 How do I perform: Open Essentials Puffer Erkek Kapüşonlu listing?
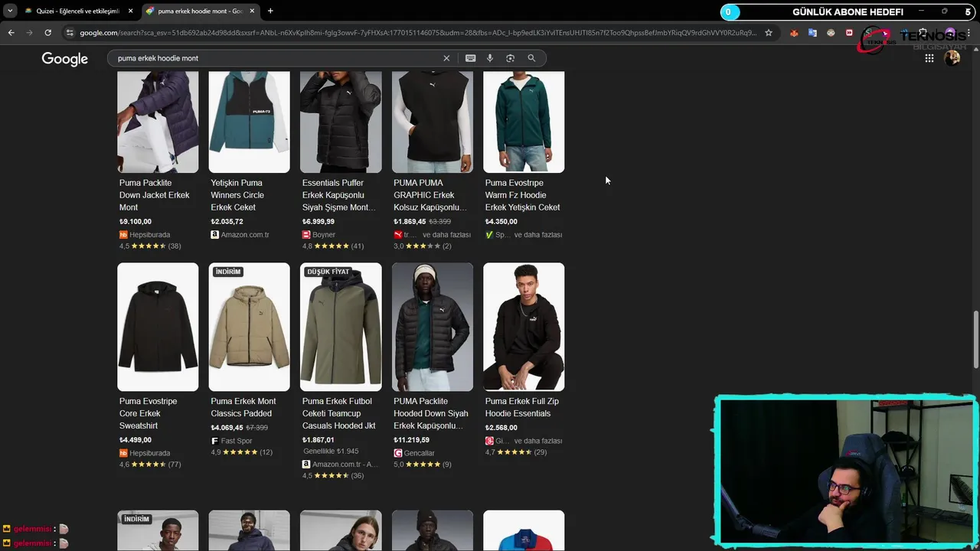click(x=339, y=195)
